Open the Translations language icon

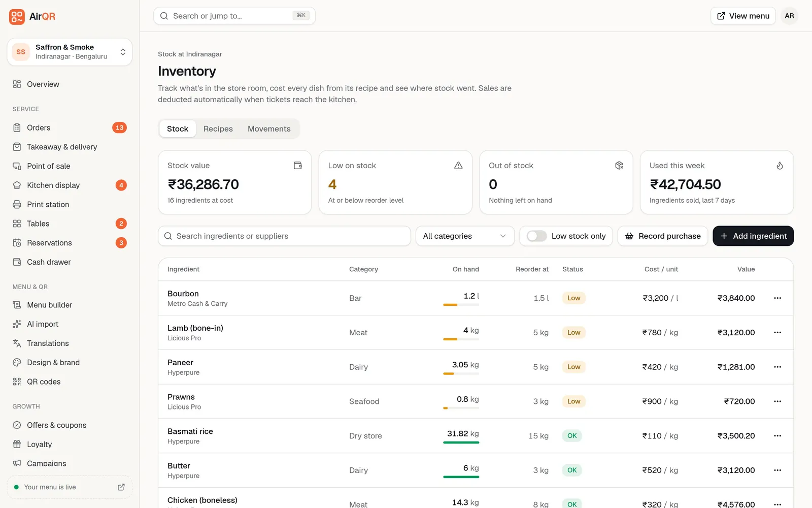click(17, 343)
